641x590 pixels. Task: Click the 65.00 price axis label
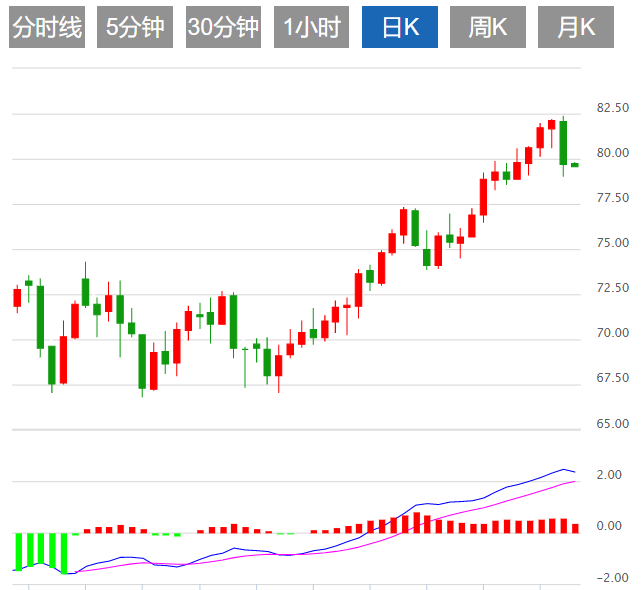[x=612, y=423]
